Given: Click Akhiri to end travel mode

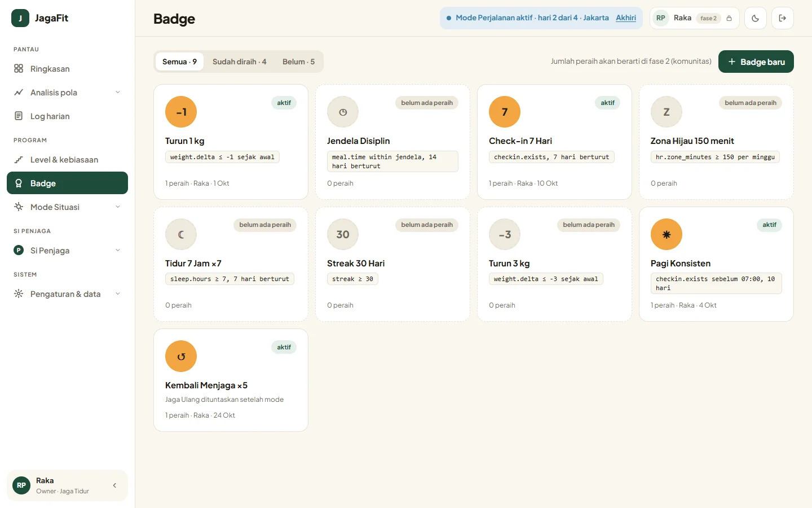Looking at the screenshot, I should click(x=626, y=18).
